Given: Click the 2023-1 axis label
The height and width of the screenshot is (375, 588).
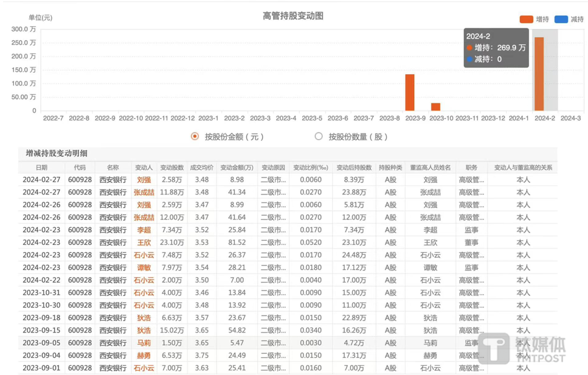Looking at the screenshot, I should pyautogui.click(x=209, y=118).
